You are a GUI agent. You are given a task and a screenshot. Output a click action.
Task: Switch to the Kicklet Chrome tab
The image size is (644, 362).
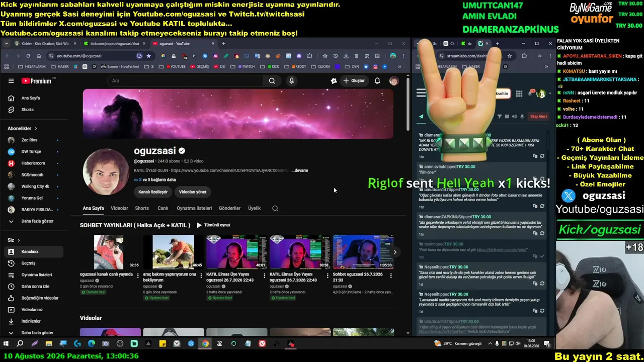coord(45,44)
